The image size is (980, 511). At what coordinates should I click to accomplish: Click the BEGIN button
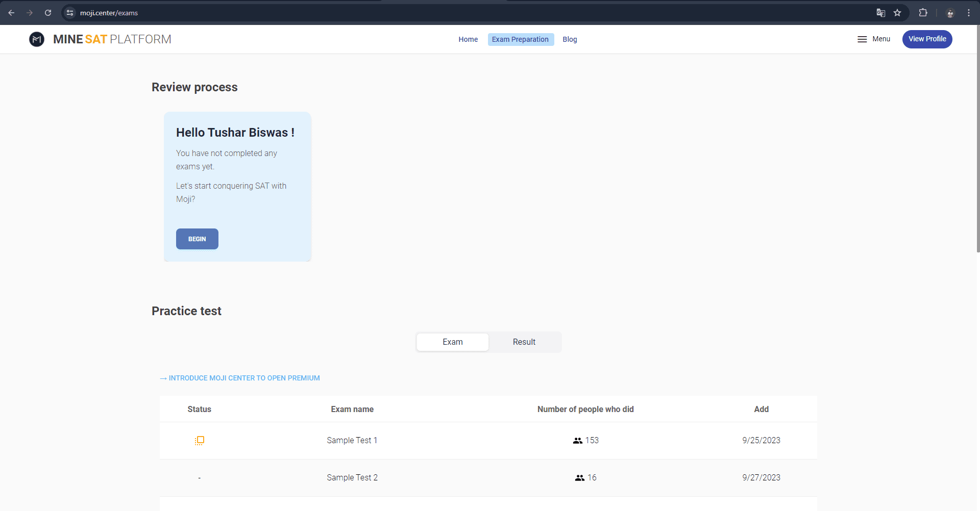click(197, 239)
